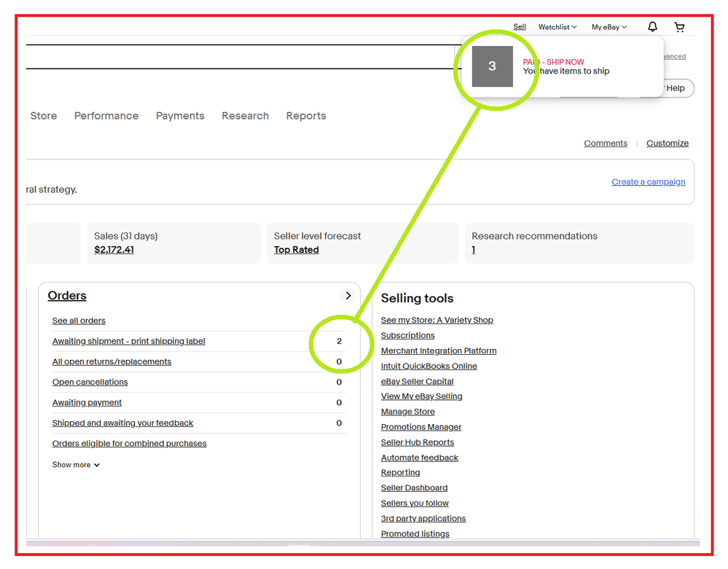
Task: Open the Performance tab
Action: [x=106, y=116]
